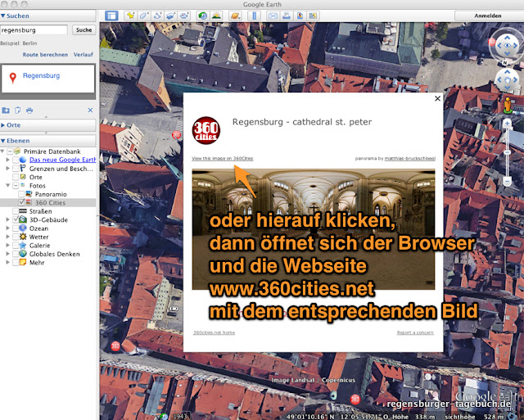524x420 pixels.
Task: Enable the Grenzen und Besch... layer checkbox
Action: coord(16,169)
